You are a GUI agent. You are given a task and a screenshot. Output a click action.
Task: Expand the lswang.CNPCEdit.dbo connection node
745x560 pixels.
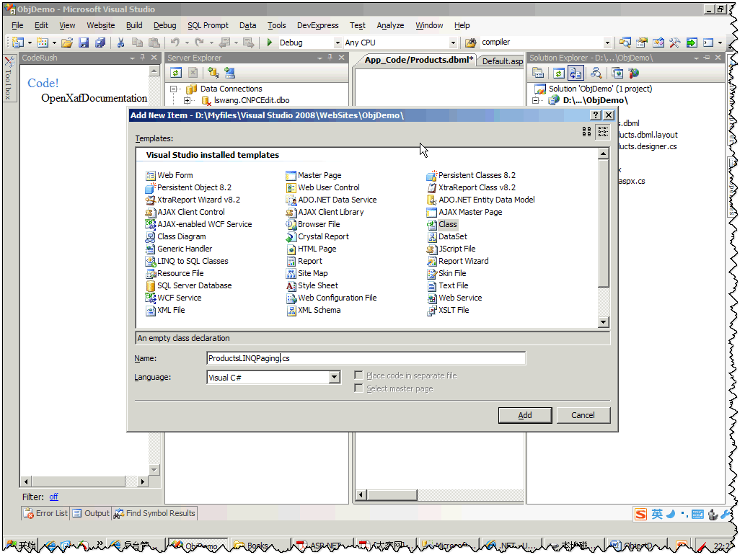pyautogui.click(x=188, y=101)
